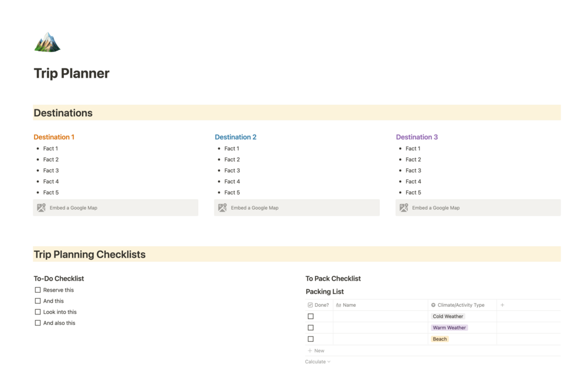Click the Trip Planning Checklists heading
The height and width of the screenshot is (374, 588).
[90, 255]
